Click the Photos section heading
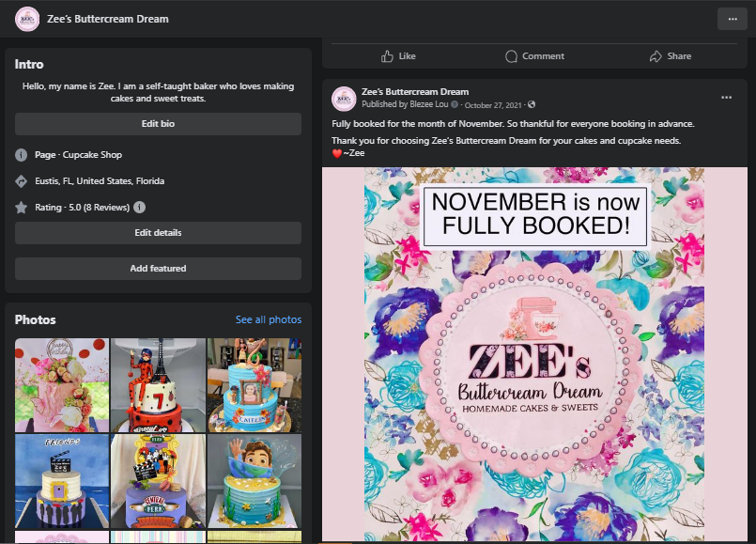The height and width of the screenshot is (544, 756). pos(35,319)
